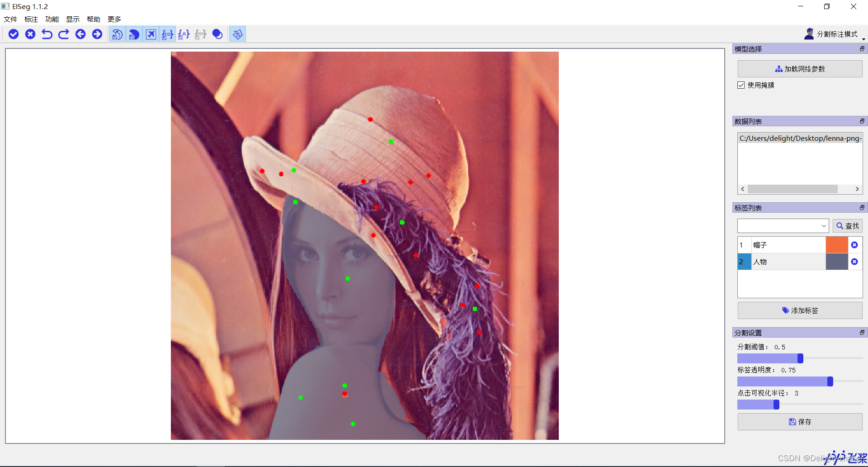Toggle the airplane crop save icon
The width and height of the screenshot is (868, 467).
151,34
